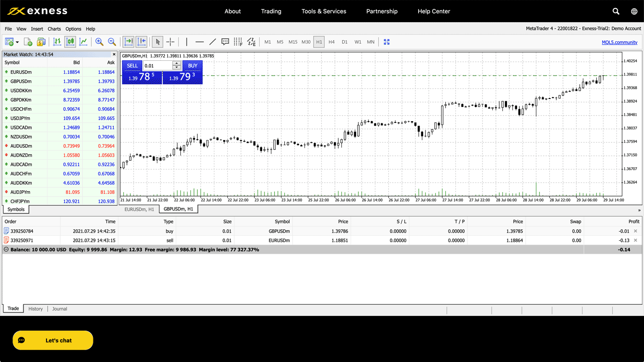This screenshot has height=362, width=644.
Task: Open the Charts menu
Action: click(x=54, y=29)
